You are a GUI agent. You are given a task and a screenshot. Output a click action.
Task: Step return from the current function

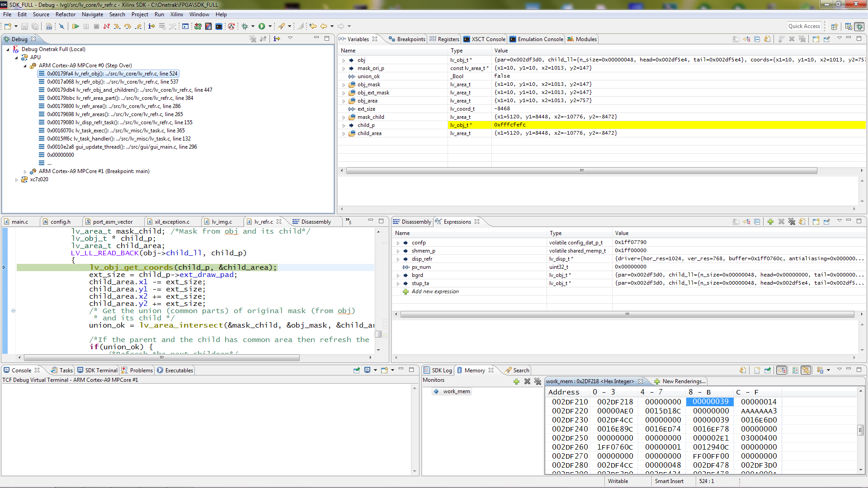(x=138, y=26)
